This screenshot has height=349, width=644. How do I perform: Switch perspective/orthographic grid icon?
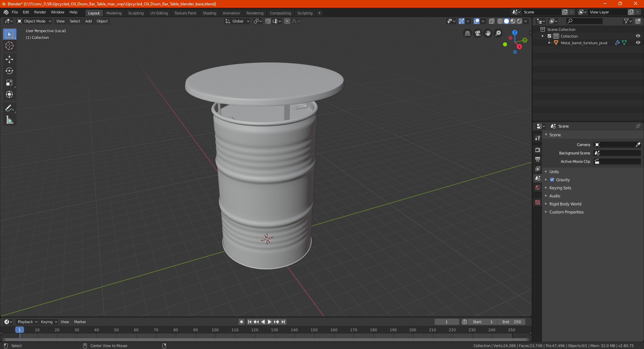(467, 33)
